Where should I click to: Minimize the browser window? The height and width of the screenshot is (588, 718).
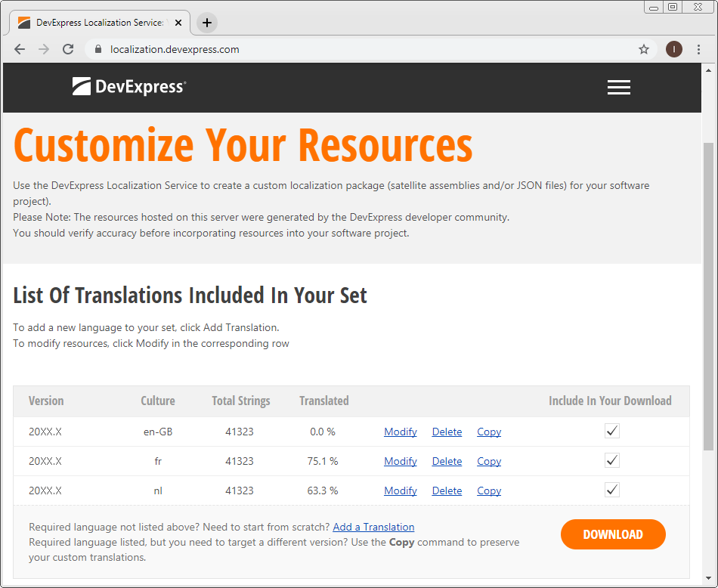click(x=654, y=8)
